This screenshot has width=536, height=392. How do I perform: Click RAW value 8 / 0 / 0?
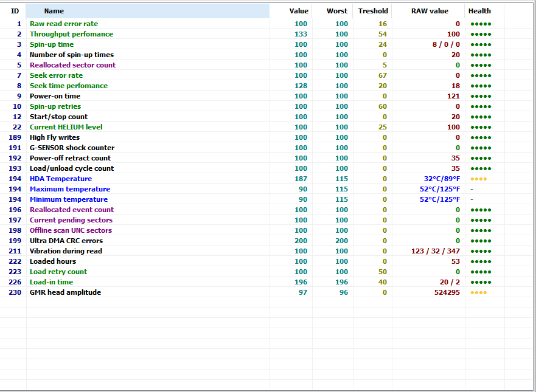pos(446,44)
